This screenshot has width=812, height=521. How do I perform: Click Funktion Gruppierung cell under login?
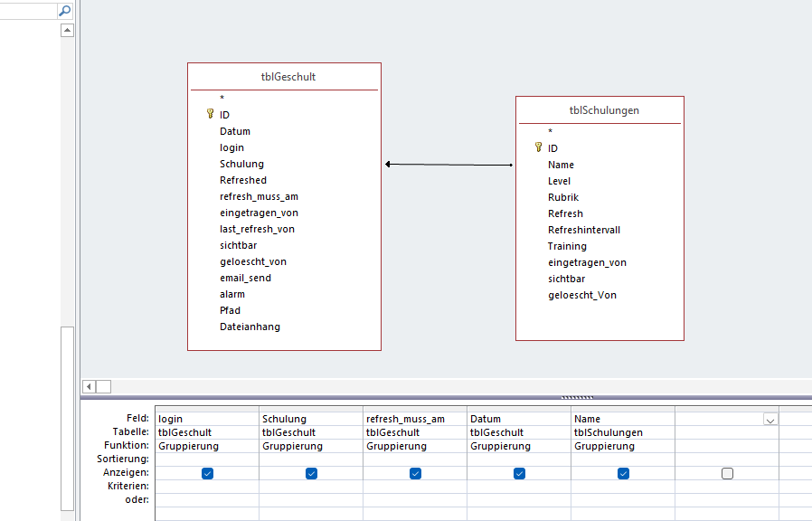coord(207,446)
